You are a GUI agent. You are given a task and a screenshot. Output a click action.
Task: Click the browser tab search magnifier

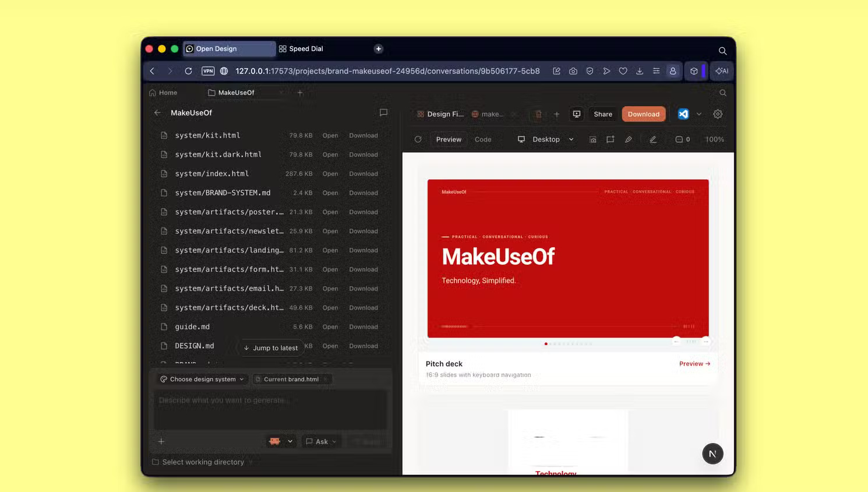[722, 51]
